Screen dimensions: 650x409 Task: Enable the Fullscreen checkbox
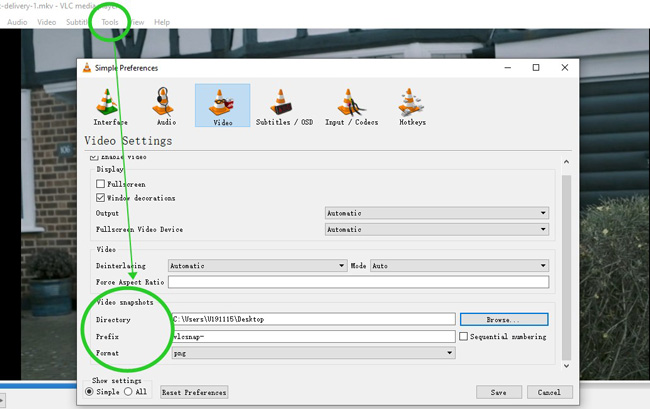pyautogui.click(x=100, y=184)
